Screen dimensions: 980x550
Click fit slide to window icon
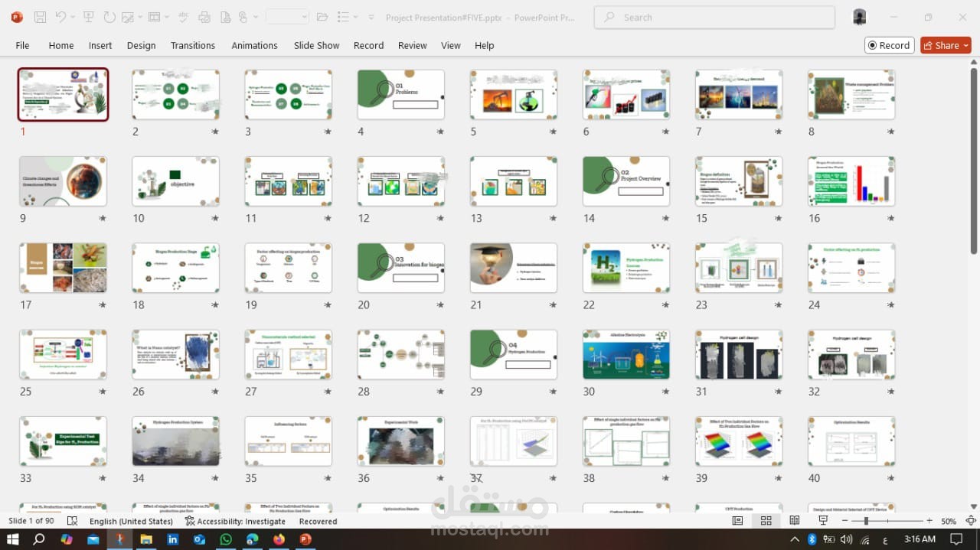click(x=971, y=521)
